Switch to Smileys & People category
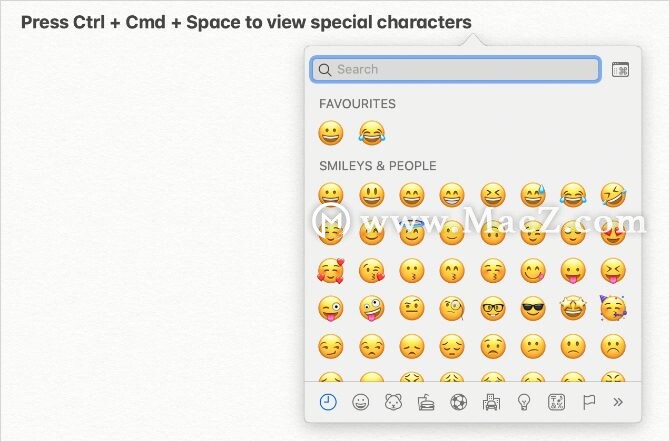Screen dimensions: 670x442 point(361,402)
